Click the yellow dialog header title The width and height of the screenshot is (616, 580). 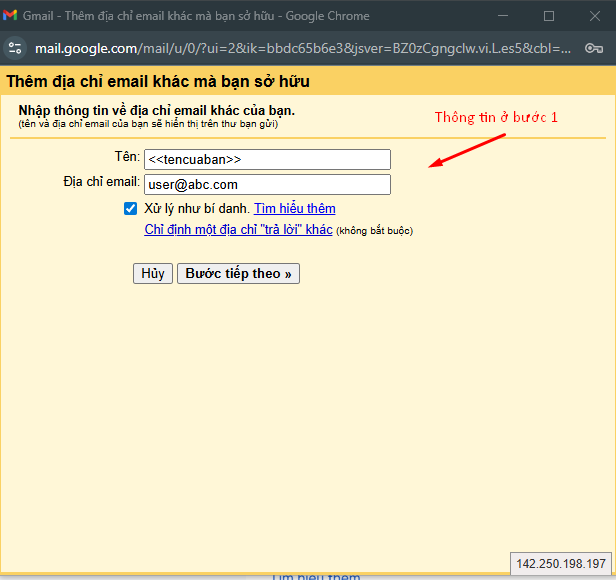coord(158,81)
